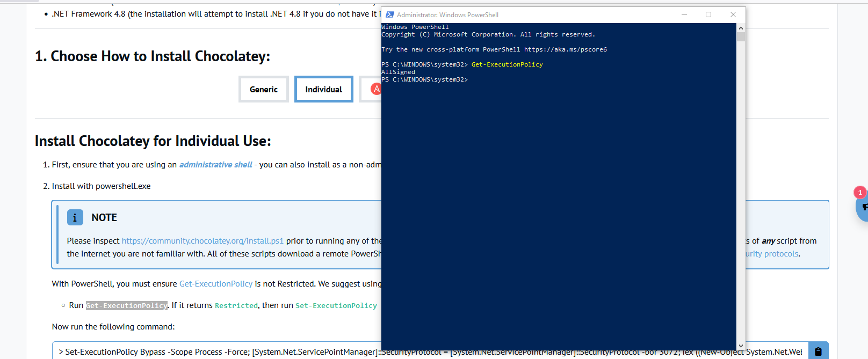
Task: Click the PowerShell scrollbar up arrow
Action: [741, 28]
